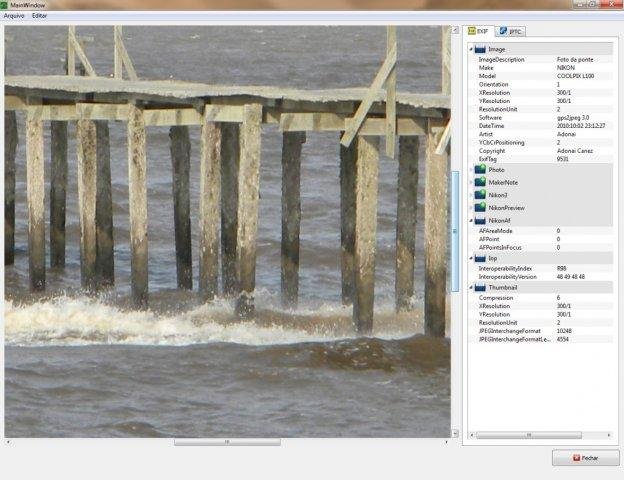Click the image viewer scroll left arrow

[x=8, y=442]
